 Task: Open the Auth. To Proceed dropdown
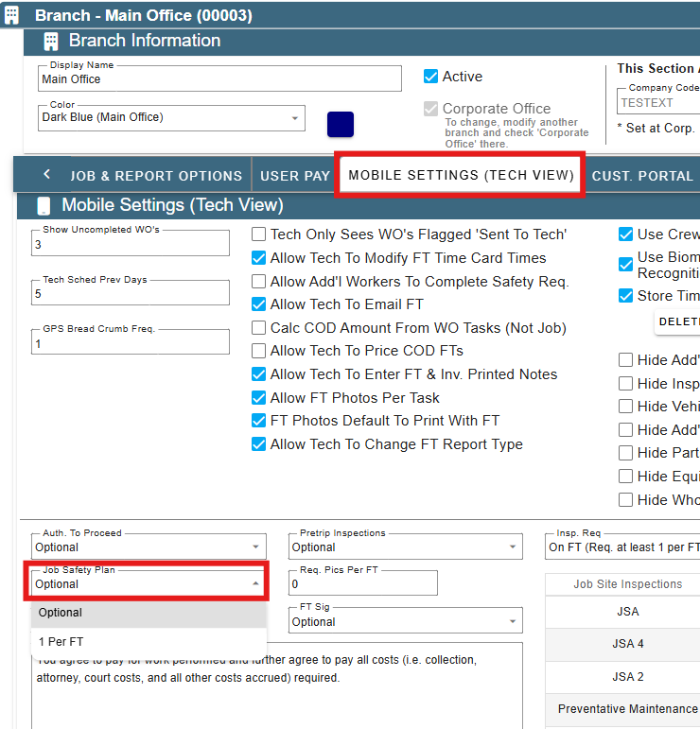point(149,547)
